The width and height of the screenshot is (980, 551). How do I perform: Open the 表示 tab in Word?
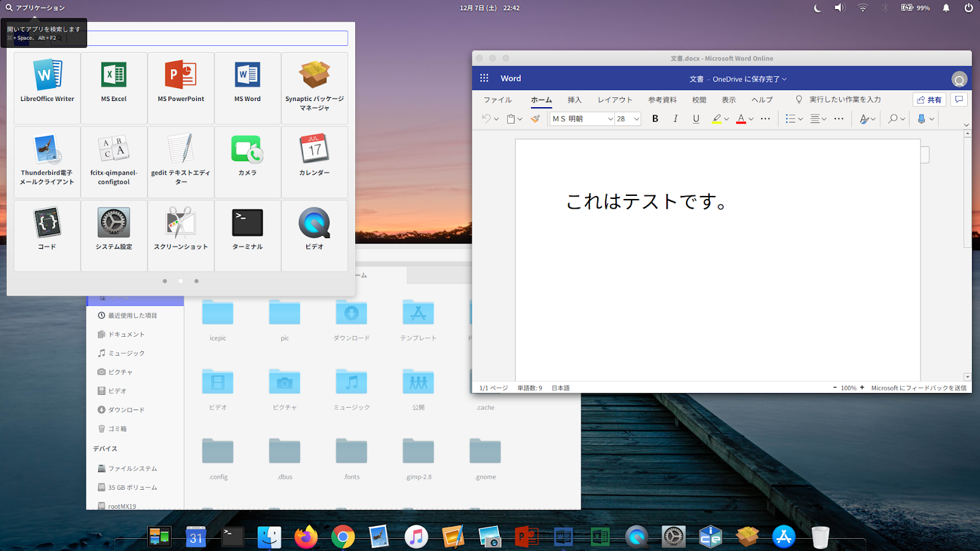[x=729, y=100]
